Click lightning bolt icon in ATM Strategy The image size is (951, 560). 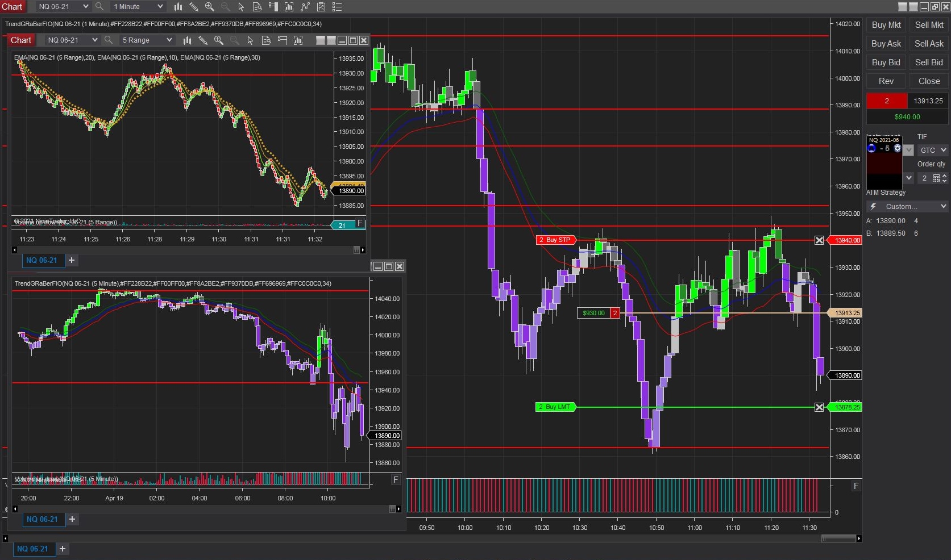point(873,207)
